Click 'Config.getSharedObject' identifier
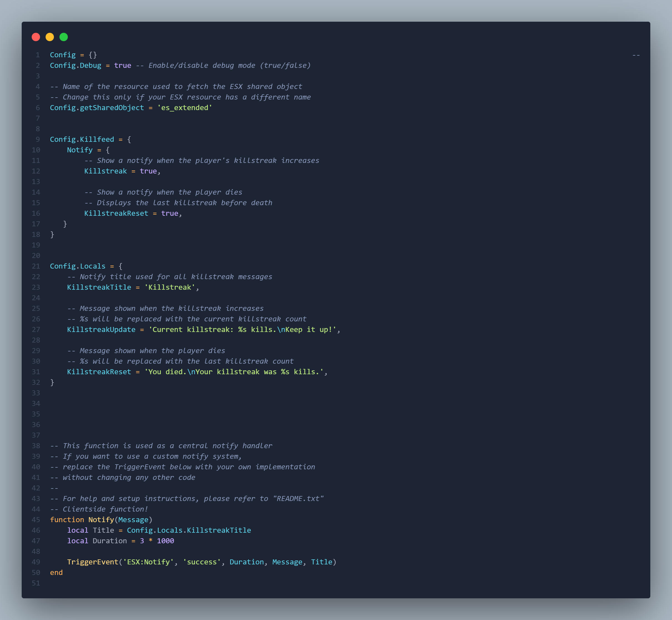672x620 pixels. pos(97,108)
